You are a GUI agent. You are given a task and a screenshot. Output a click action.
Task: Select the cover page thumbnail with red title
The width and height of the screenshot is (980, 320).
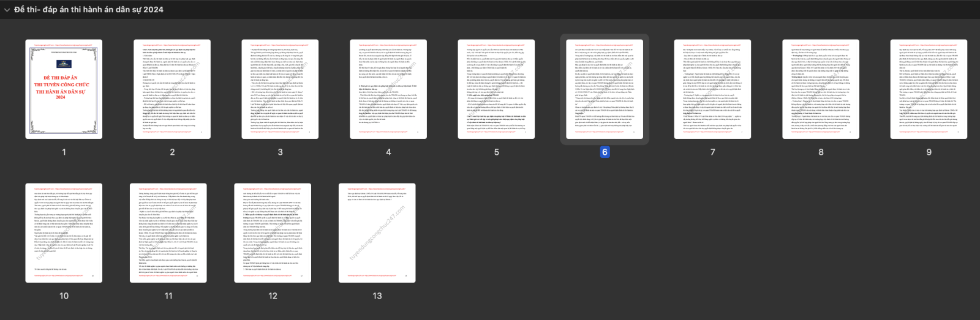coord(64,89)
